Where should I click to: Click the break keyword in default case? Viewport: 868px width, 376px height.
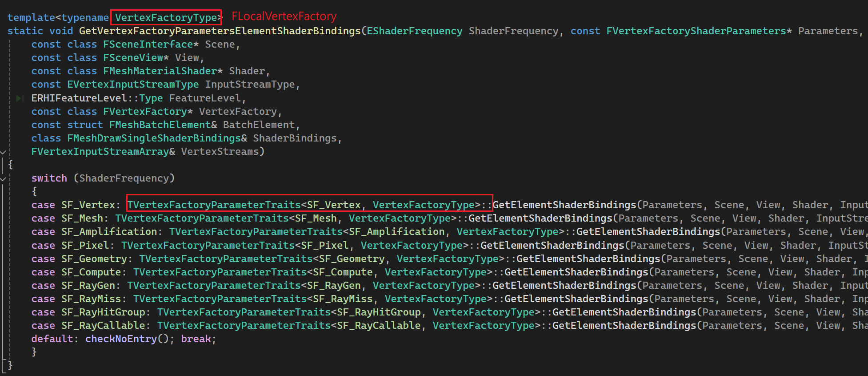click(x=196, y=339)
